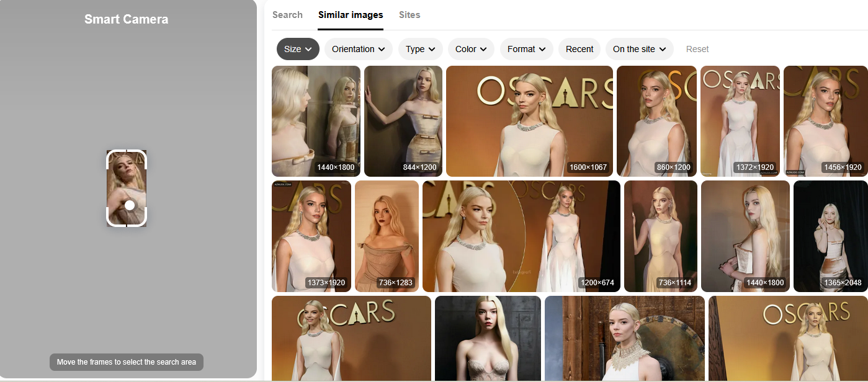Open the 1456×1920 image result
Image resolution: width=868 pixels, height=382 pixels.
click(826, 121)
